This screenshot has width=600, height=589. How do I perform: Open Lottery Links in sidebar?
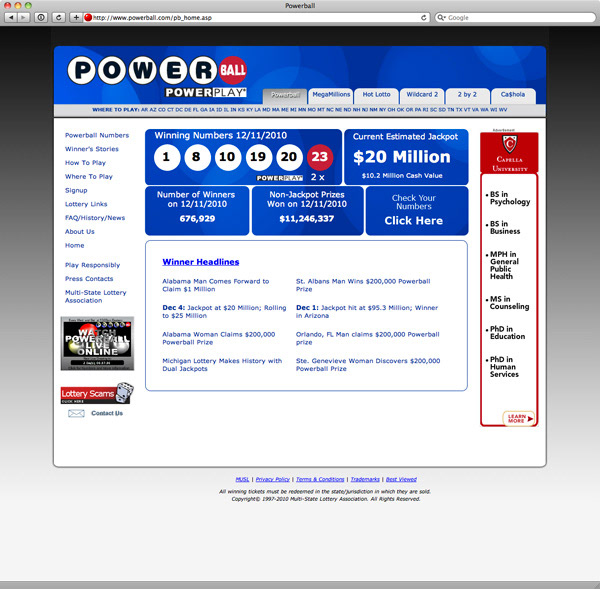pos(86,204)
